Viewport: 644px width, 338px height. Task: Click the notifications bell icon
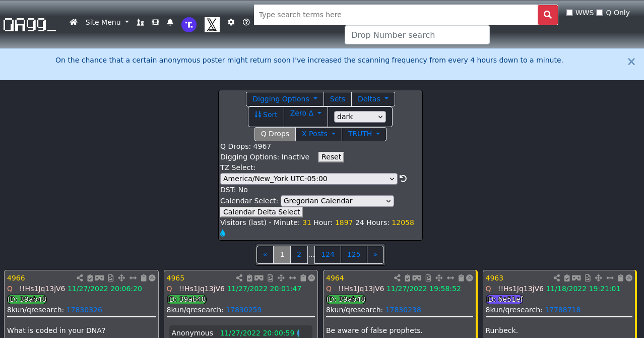tap(170, 22)
